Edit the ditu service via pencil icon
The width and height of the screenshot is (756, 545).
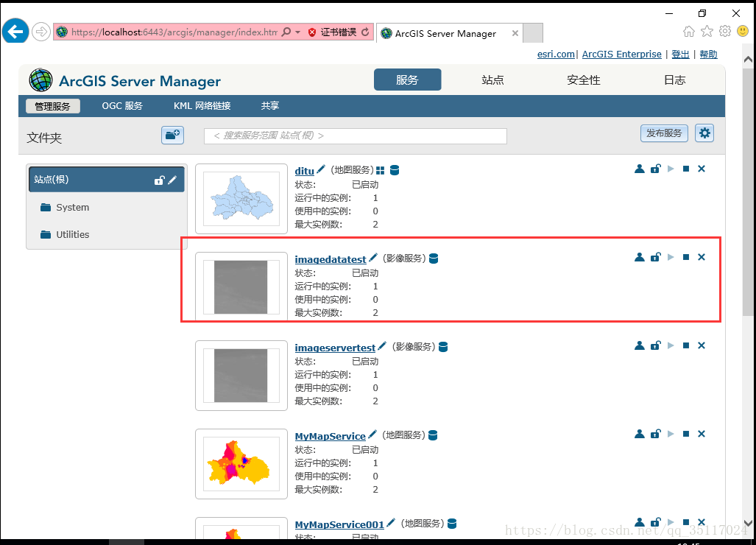click(x=321, y=169)
